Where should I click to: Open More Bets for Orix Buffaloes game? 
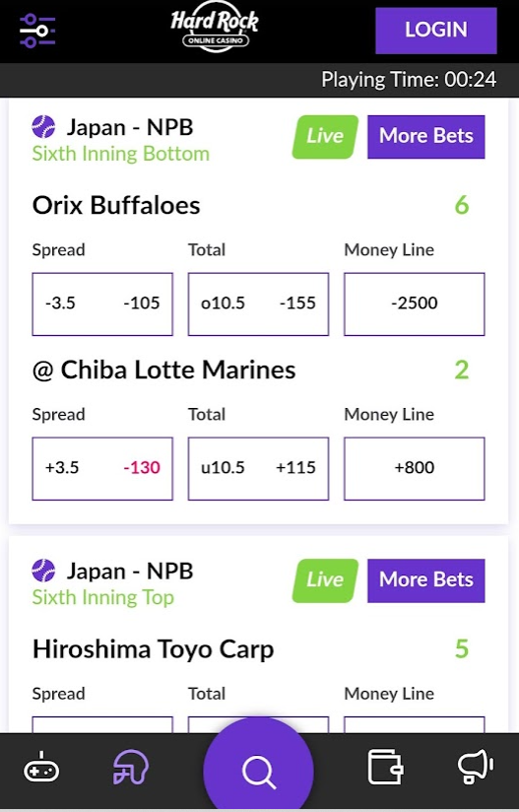pyautogui.click(x=426, y=137)
